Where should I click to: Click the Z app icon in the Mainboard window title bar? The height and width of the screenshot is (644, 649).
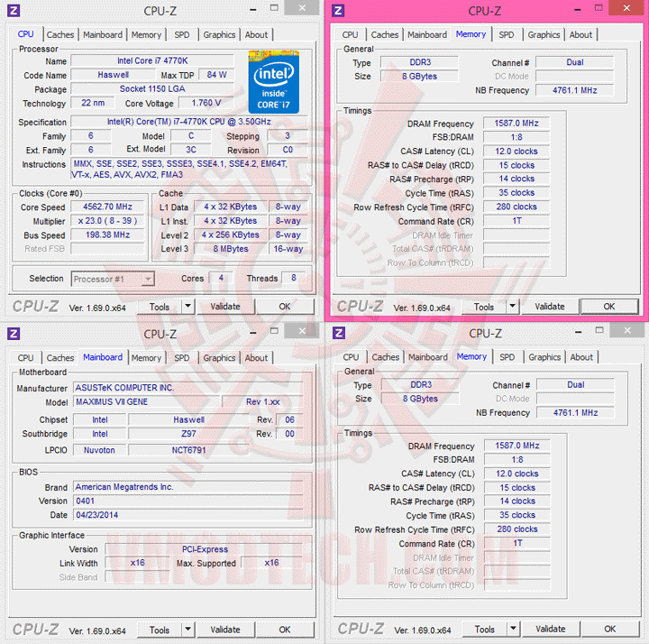click(x=14, y=333)
